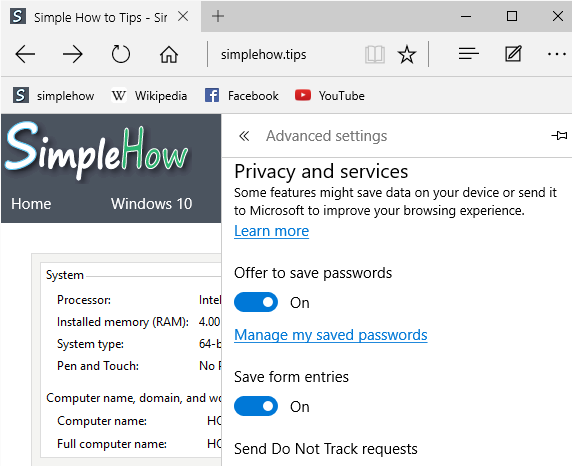Click 'System type:' label
This screenshot has width=572, height=466.
(90, 344)
